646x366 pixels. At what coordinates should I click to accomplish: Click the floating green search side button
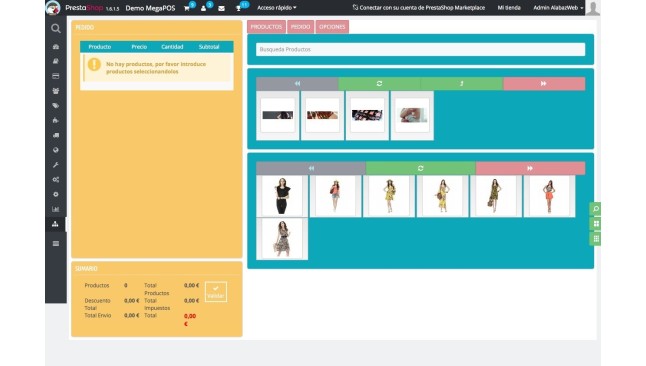595,209
